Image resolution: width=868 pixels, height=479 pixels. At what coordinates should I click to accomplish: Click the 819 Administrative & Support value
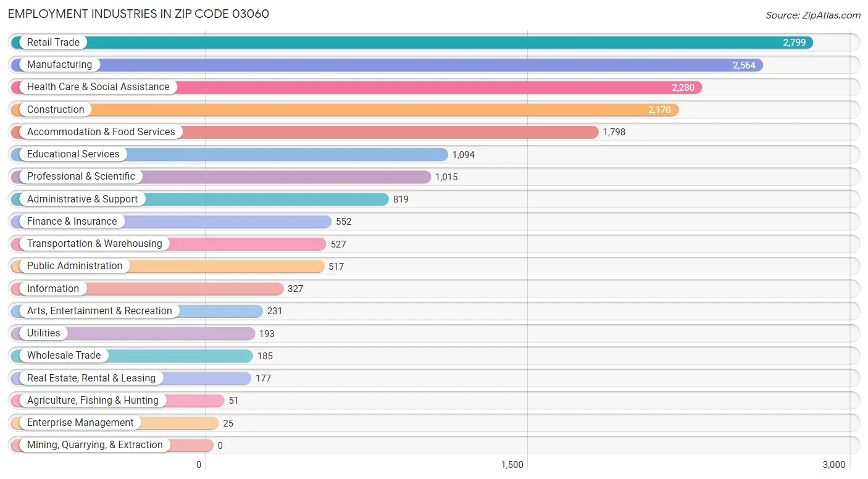click(401, 199)
